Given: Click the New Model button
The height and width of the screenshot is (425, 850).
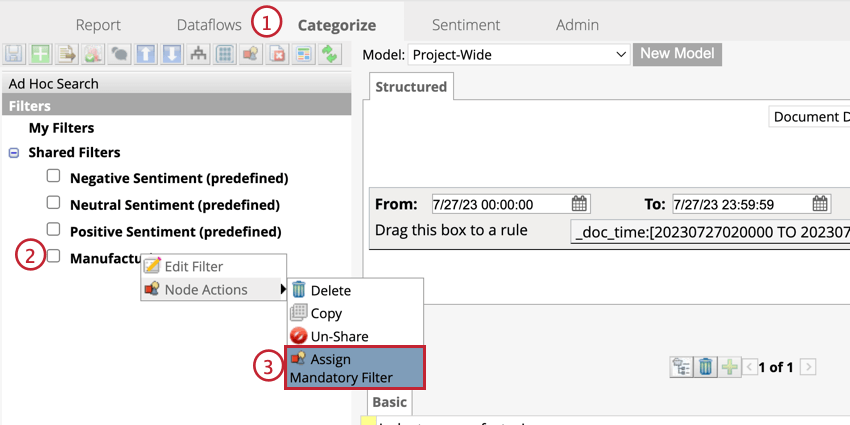Looking at the screenshot, I should [x=677, y=54].
